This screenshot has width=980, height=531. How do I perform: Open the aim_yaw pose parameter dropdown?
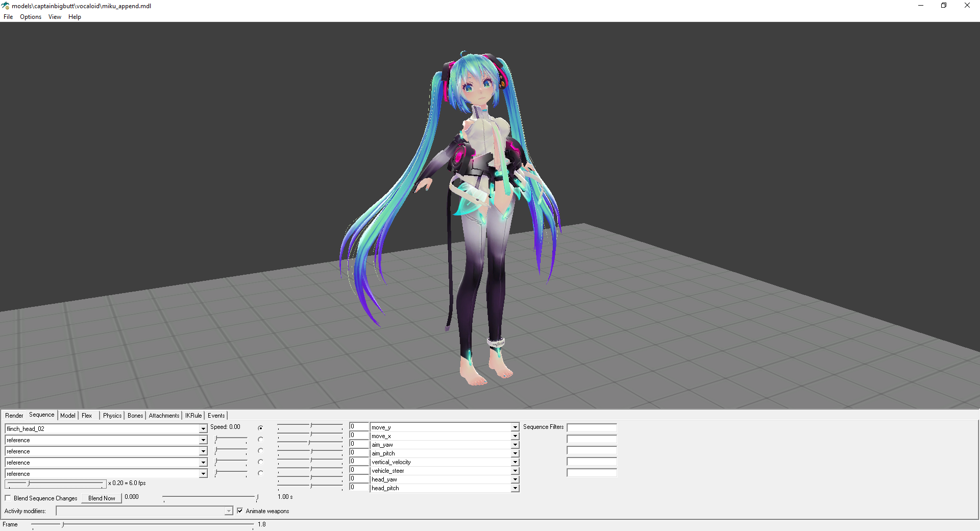click(x=515, y=445)
